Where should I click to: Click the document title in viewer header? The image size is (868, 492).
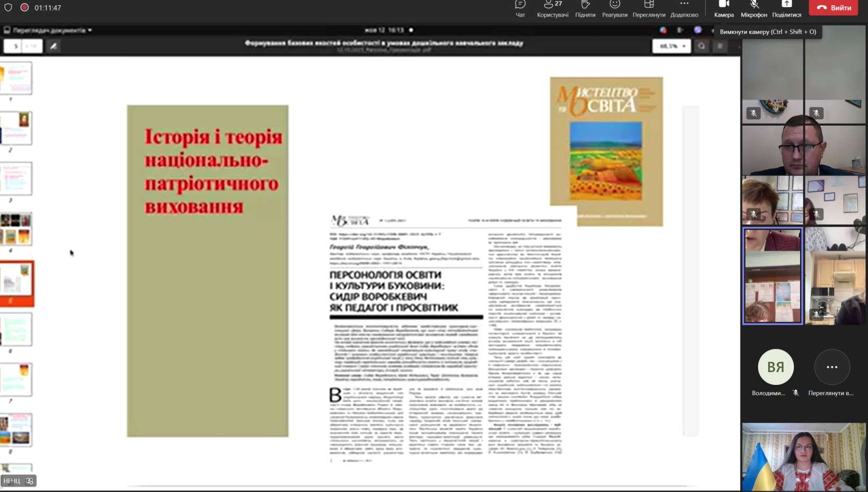tap(384, 43)
